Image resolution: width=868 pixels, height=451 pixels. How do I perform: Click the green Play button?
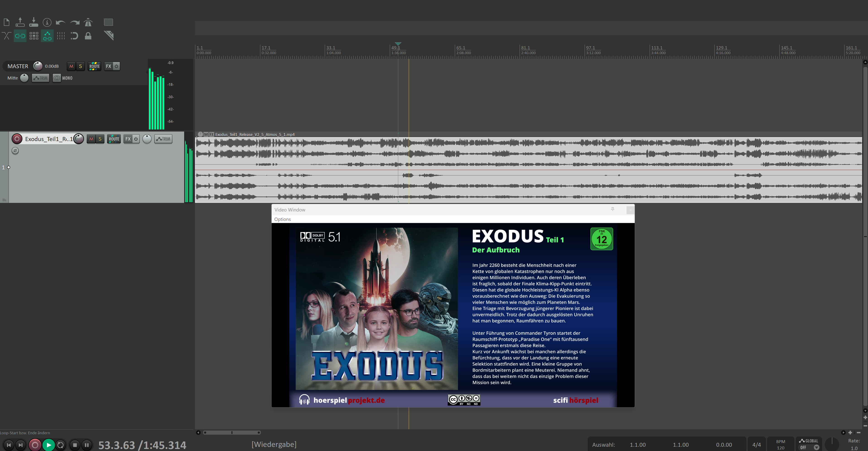48,445
